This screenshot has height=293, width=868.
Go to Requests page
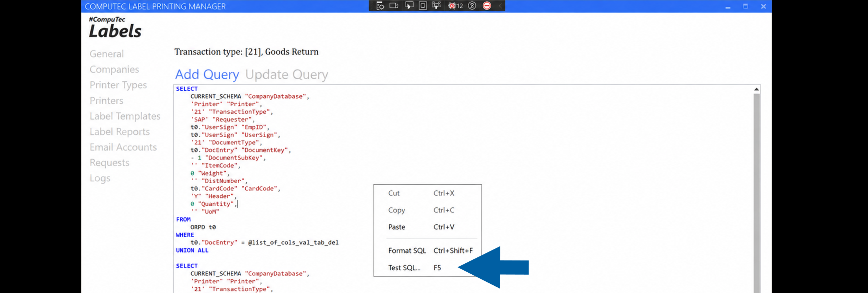point(110,163)
